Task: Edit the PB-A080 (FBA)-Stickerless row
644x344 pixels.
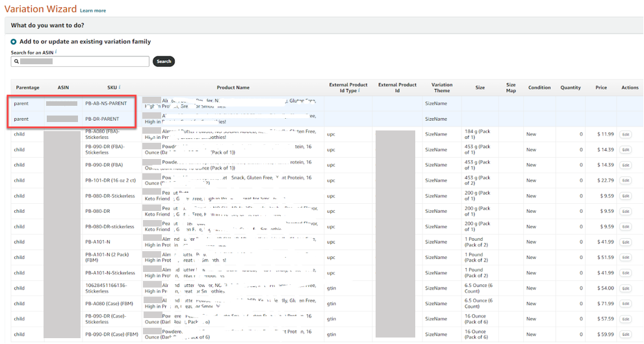Action: pos(626,134)
